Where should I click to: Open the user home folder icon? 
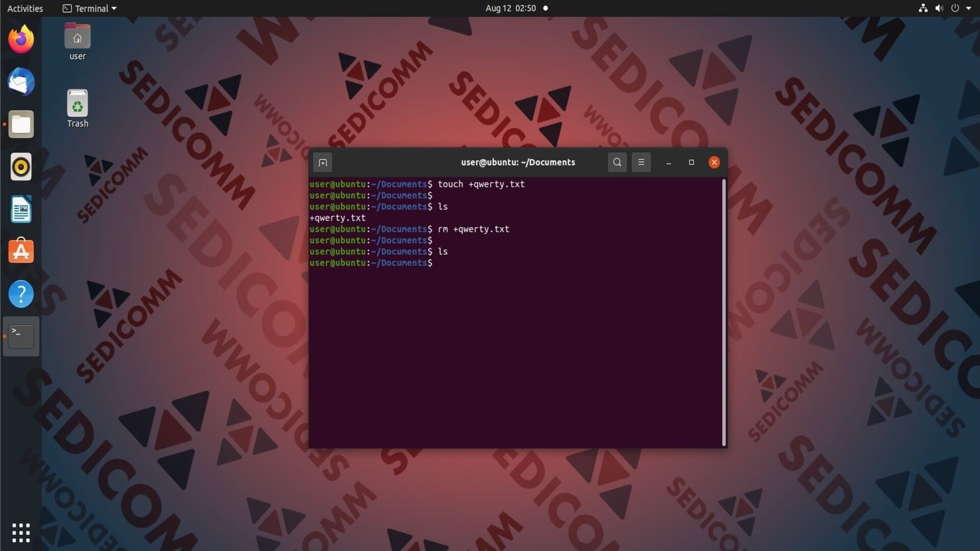(x=78, y=37)
